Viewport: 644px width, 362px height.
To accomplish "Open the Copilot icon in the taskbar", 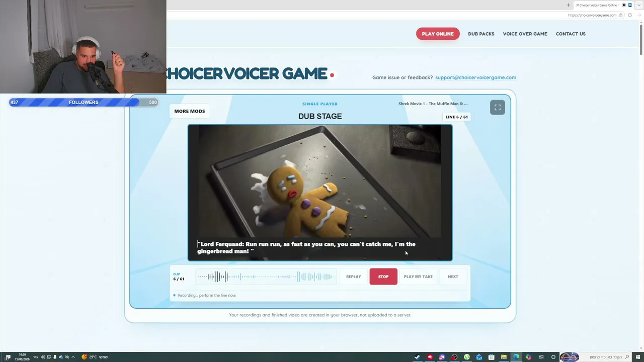I will (528, 357).
